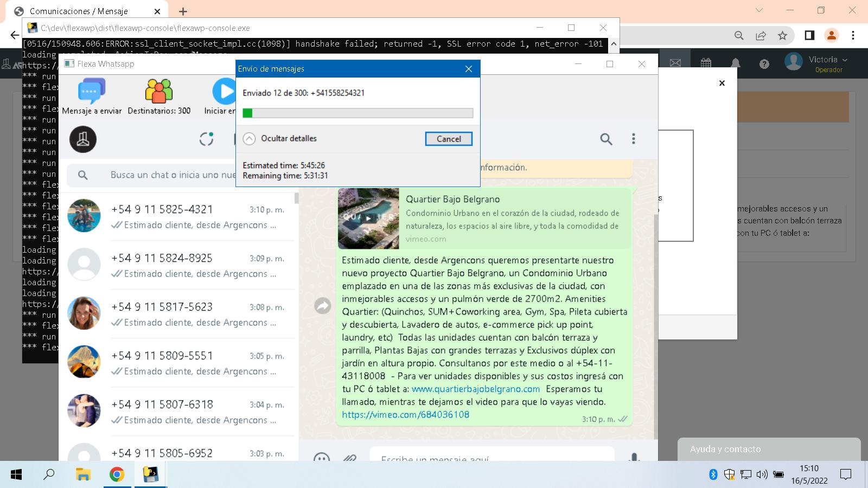Open the help question mark icon
The image size is (868, 488).
click(x=764, y=64)
